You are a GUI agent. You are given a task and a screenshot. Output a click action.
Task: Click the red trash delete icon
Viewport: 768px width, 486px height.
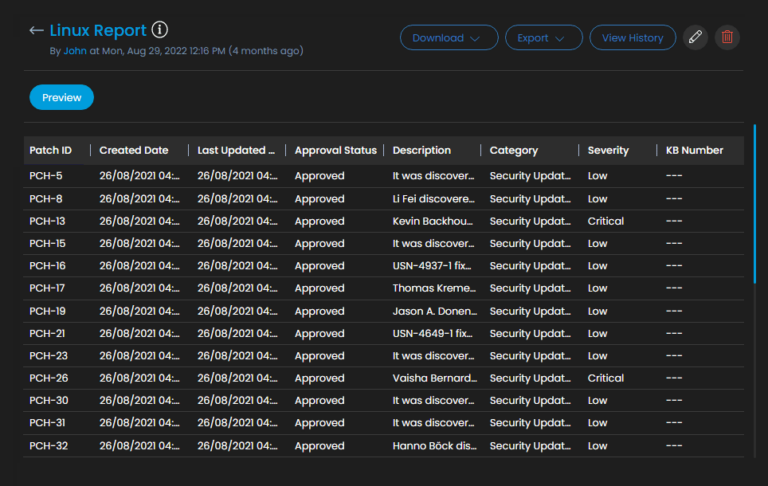point(727,38)
